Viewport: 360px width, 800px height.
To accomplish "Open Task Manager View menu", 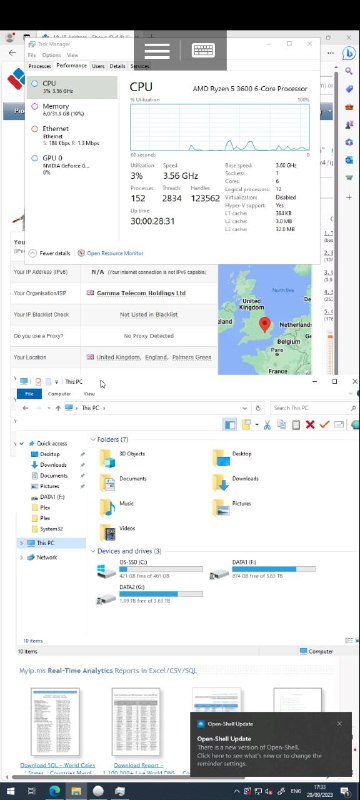I will [72, 55].
